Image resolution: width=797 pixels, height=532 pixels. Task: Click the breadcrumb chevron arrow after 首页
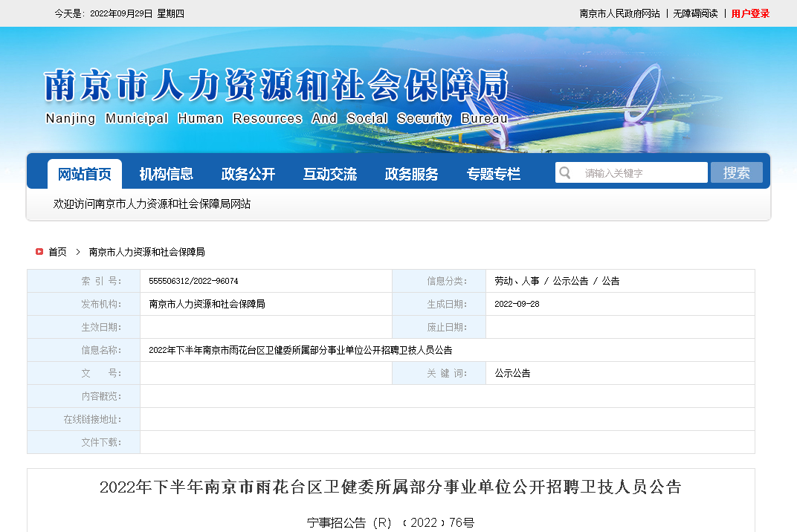(77, 252)
